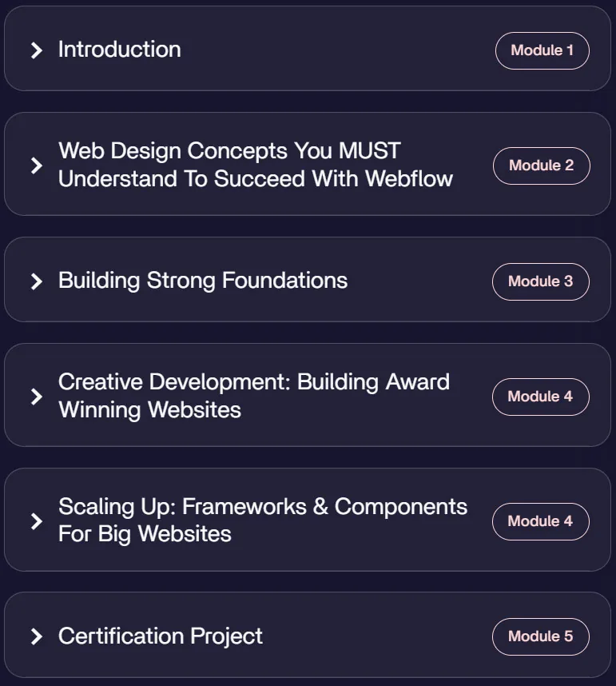Click empty space between Introduction title and Module 1
Viewport: 616px width, 686px height.
336,49
